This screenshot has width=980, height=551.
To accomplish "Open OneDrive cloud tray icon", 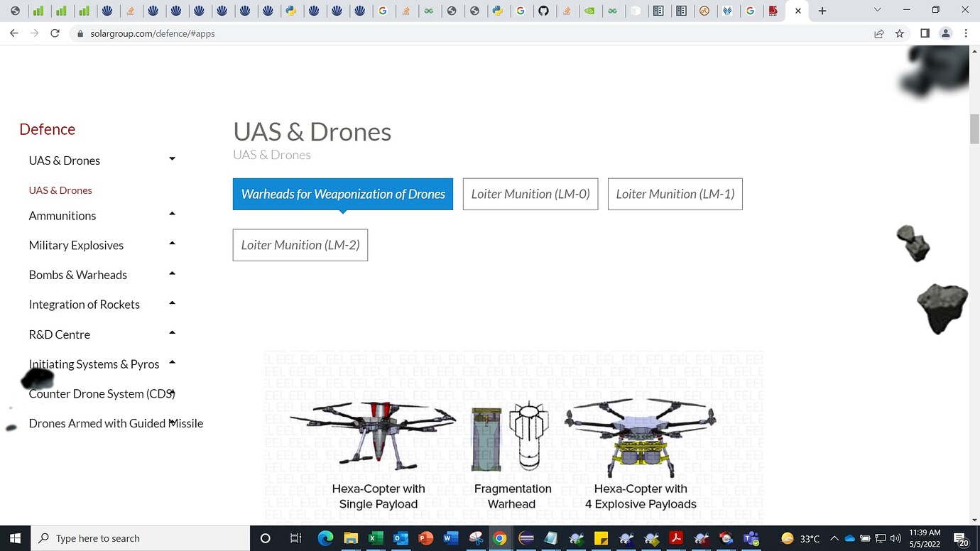I will (x=849, y=538).
